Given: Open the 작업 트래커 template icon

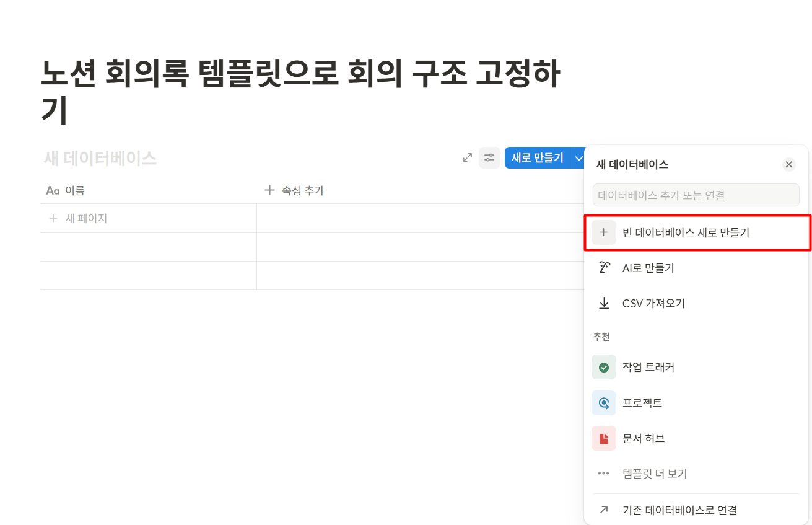Looking at the screenshot, I should tap(604, 367).
